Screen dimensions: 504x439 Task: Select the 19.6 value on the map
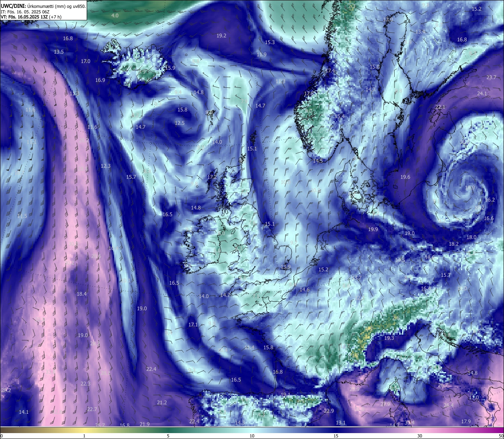(405, 177)
